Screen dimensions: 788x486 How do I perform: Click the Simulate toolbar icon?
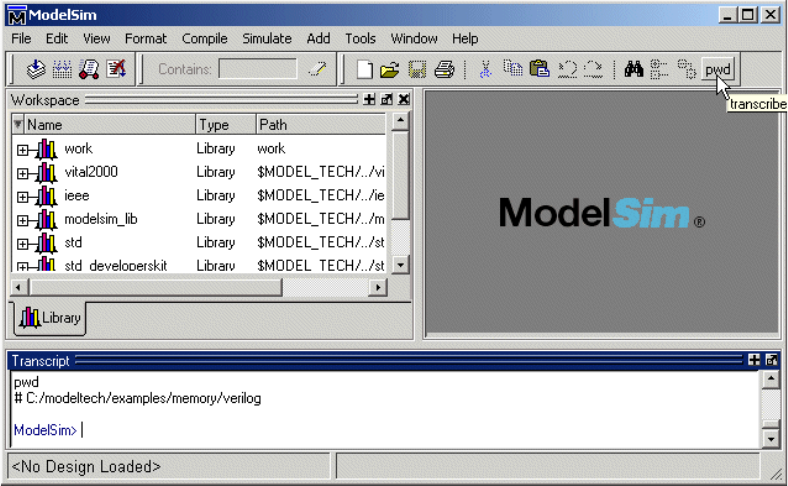(x=89, y=69)
